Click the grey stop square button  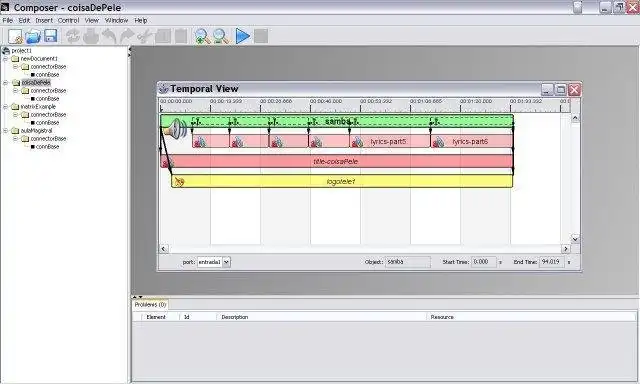point(261,36)
